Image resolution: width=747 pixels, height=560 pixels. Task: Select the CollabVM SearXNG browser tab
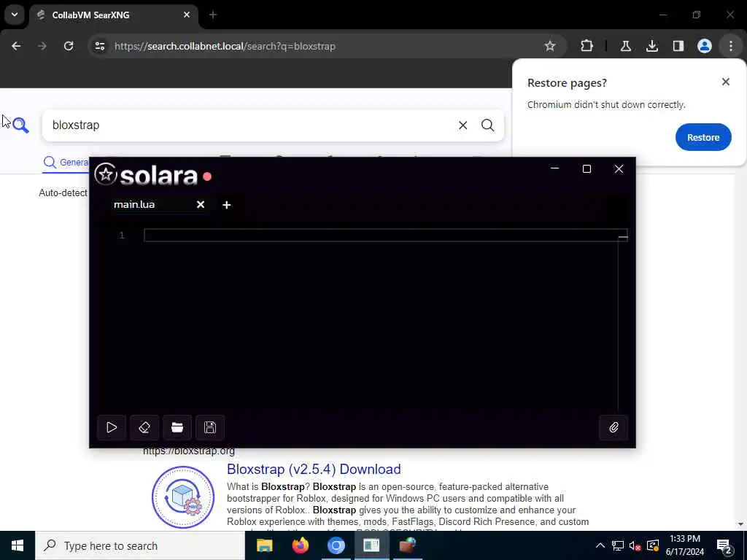pos(113,15)
